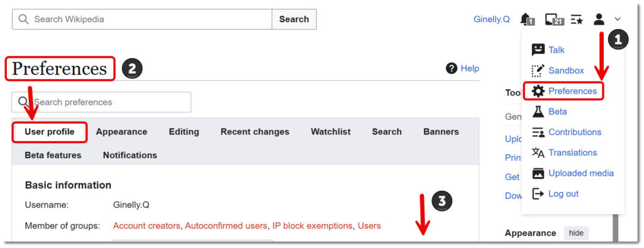Click the Beta flask icon
Viewport: 644px width, 248px height.
(x=538, y=112)
